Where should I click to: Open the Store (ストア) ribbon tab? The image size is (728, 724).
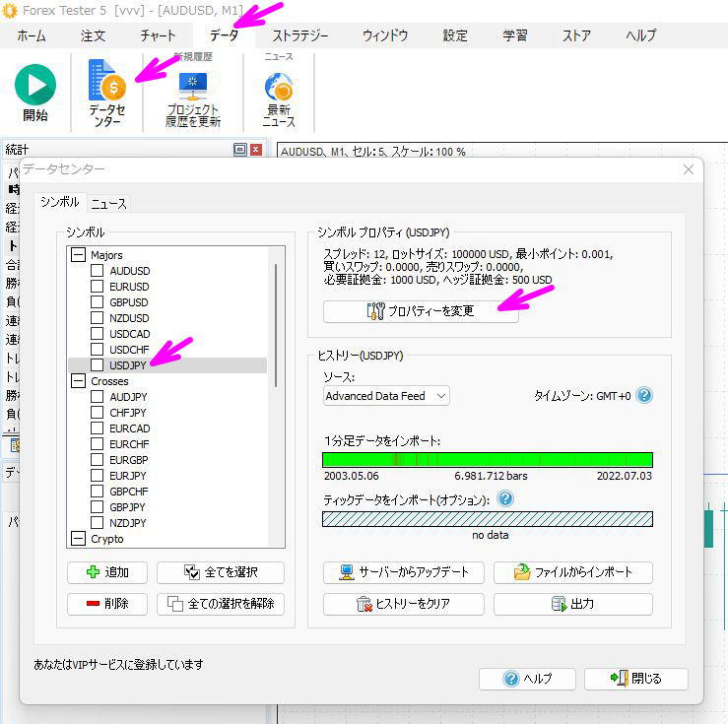576,35
